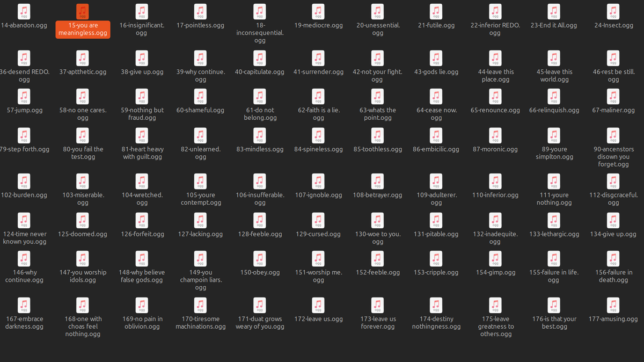
Task: Select the '84-spineless.ogg' label
Action: click(x=318, y=149)
